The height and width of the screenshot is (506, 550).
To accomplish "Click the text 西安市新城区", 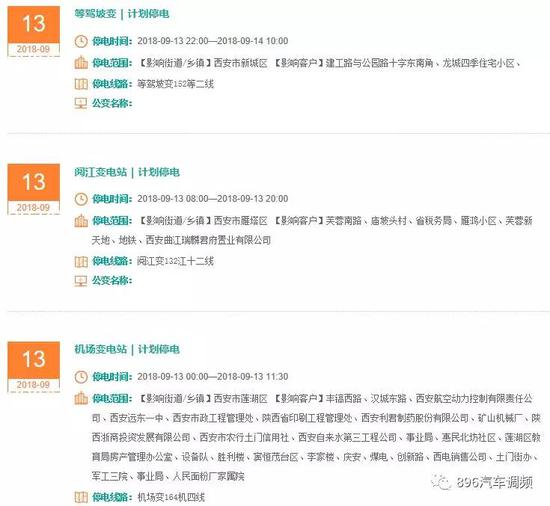I will [x=241, y=63].
